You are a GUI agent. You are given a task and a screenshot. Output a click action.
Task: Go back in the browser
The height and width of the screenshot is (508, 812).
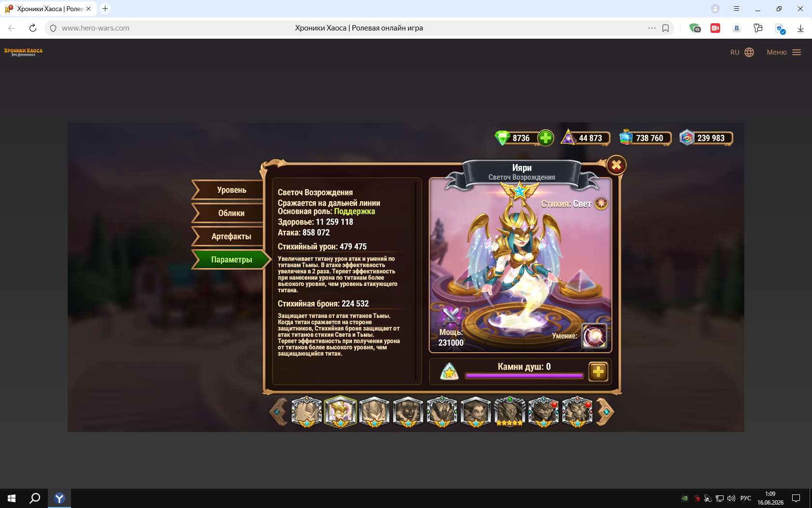coord(12,28)
